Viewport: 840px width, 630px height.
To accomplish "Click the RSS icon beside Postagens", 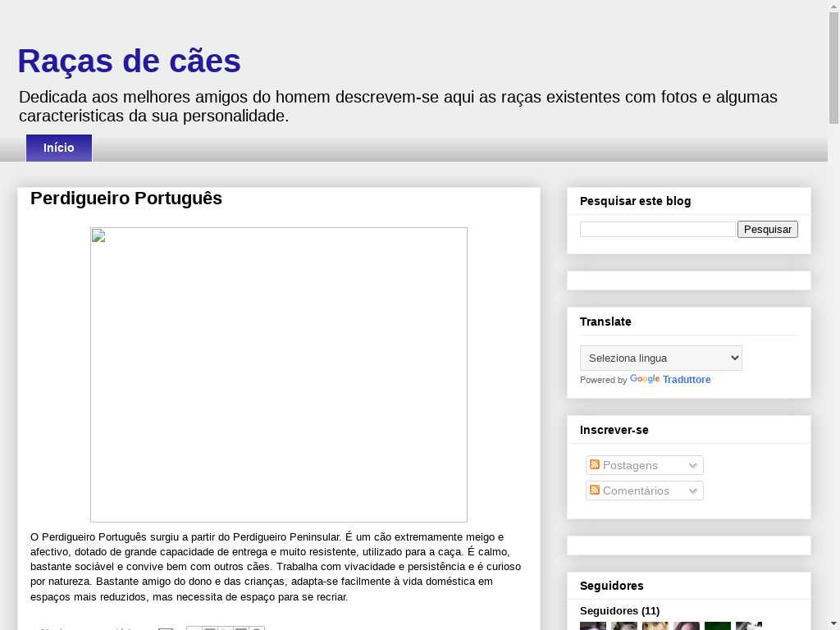I will pyautogui.click(x=595, y=465).
